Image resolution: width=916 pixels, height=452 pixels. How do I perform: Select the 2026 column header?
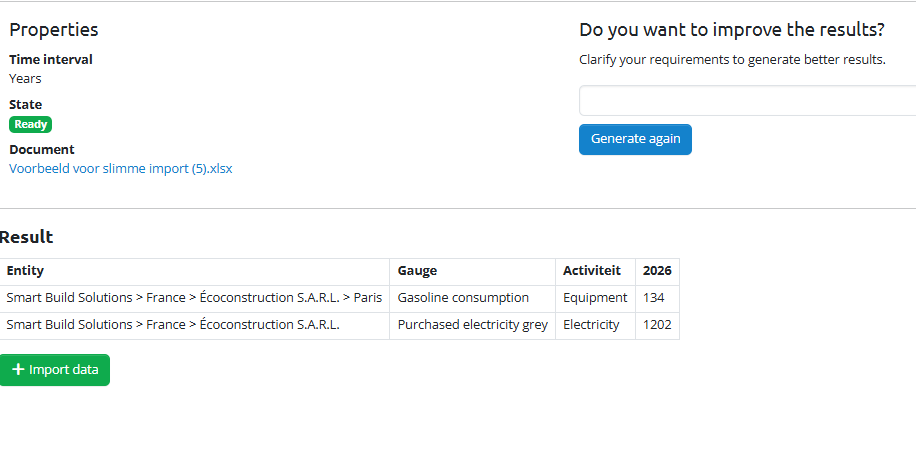[657, 271]
